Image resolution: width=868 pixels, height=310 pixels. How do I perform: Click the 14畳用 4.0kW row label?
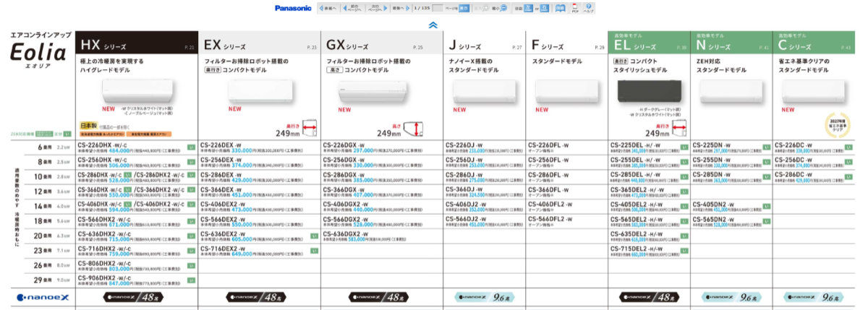tap(53, 205)
